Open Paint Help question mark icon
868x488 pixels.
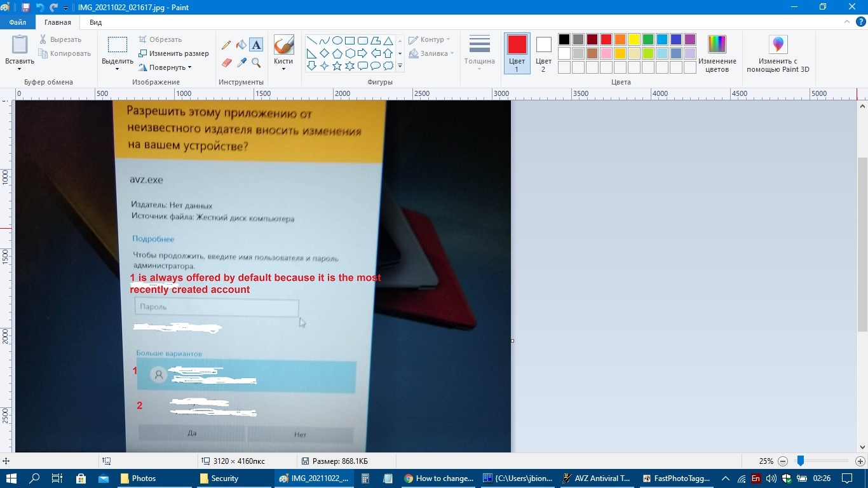860,22
